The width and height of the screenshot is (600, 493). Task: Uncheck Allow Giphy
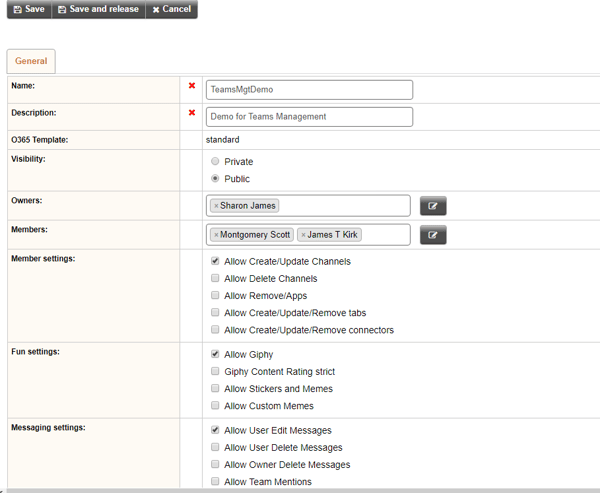click(215, 354)
